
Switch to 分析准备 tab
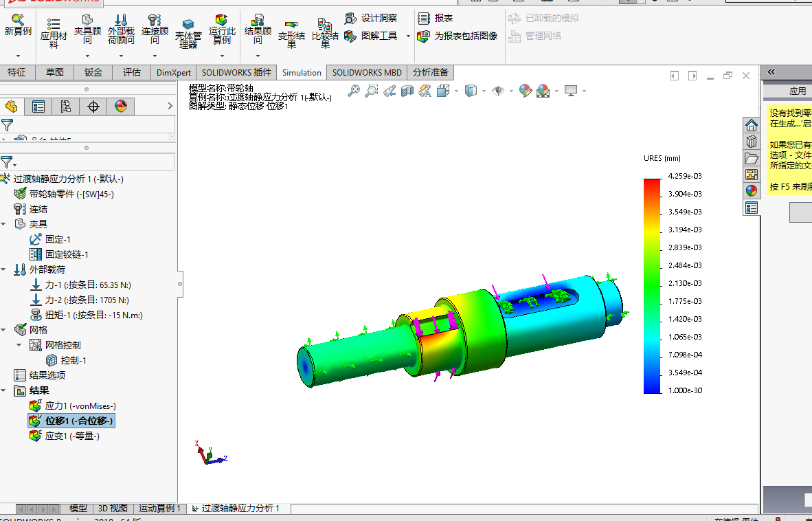(430, 72)
